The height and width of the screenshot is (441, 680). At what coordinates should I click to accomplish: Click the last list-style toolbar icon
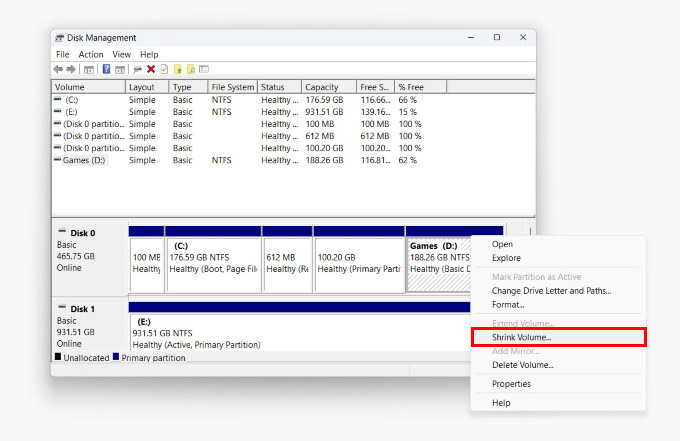(x=204, y=69)
